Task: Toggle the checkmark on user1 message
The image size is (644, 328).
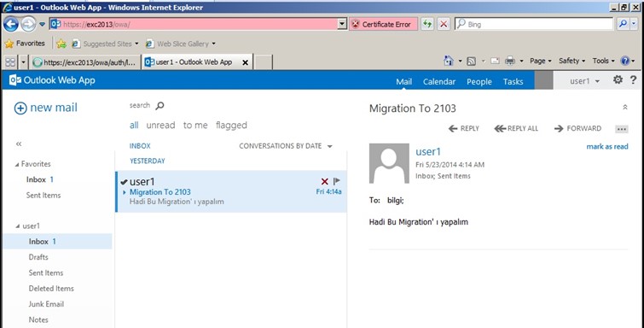Action: click(124, 182)
